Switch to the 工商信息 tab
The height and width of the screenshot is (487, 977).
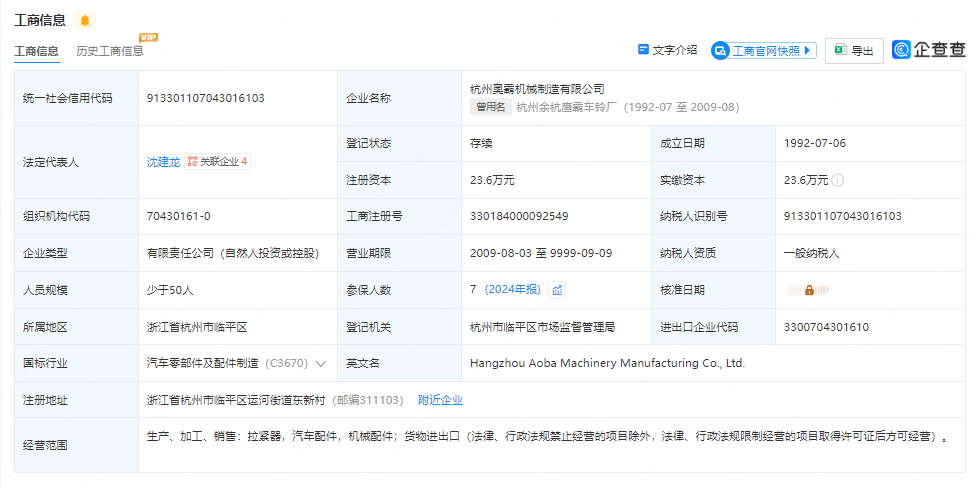[36, 51]
